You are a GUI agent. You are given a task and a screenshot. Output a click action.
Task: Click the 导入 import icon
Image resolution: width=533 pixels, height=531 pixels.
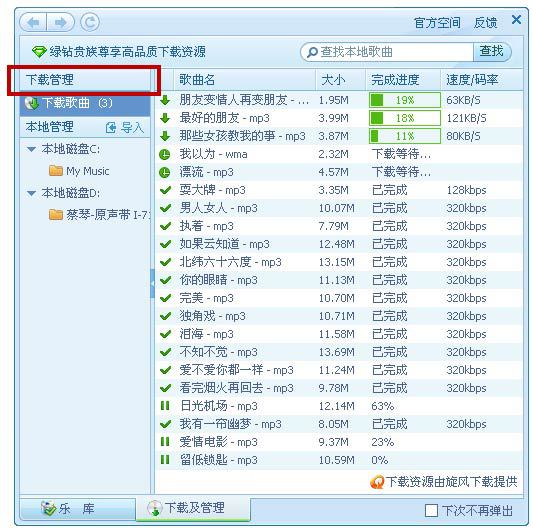(111, 128)
